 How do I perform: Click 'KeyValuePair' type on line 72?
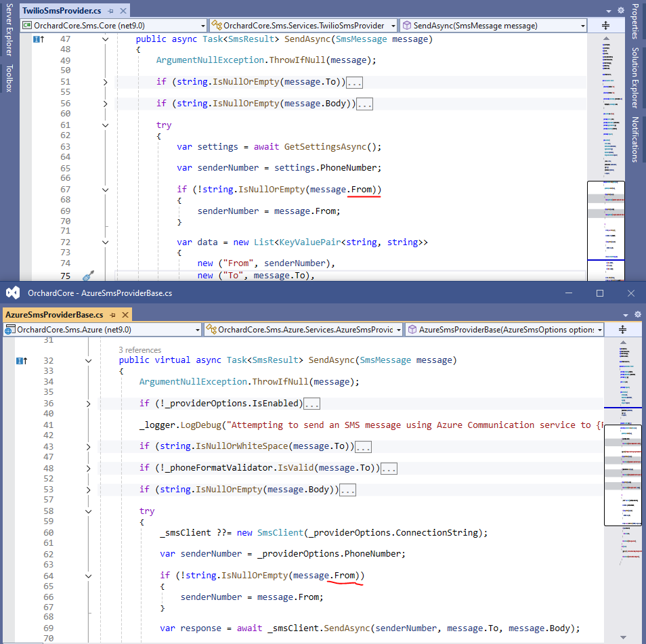(310, 242)
